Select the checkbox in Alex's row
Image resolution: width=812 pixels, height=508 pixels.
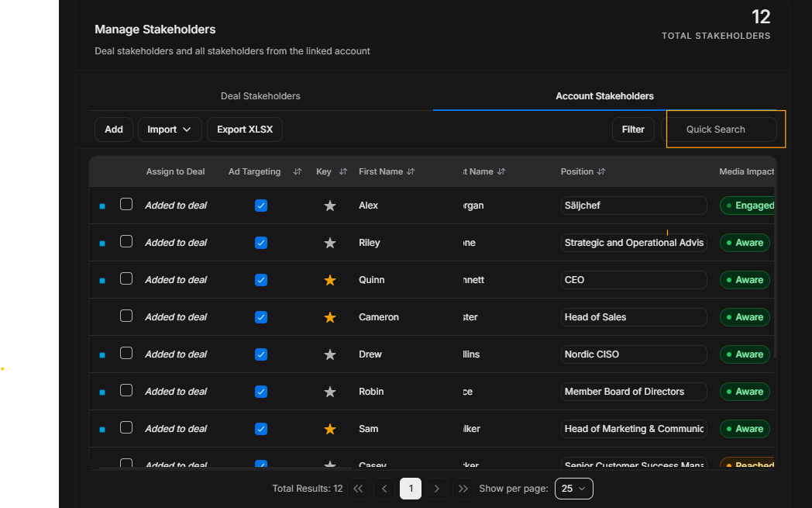pos(126,204)
